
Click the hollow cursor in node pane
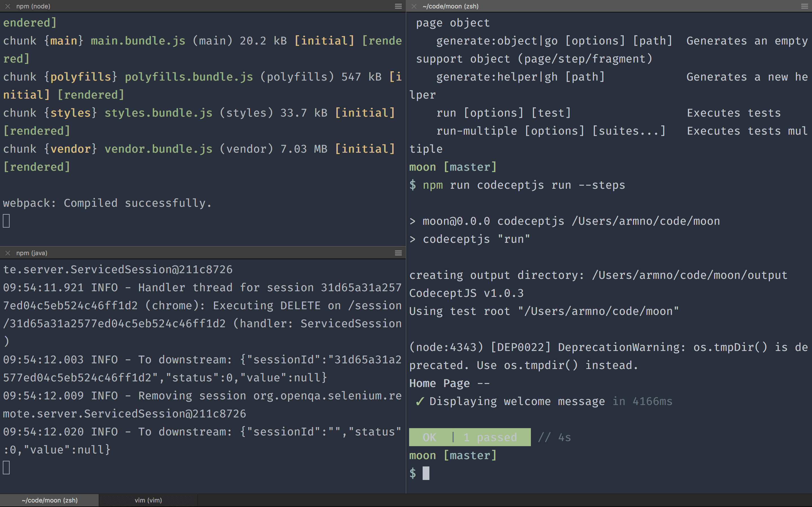click(x=6, y=221)
